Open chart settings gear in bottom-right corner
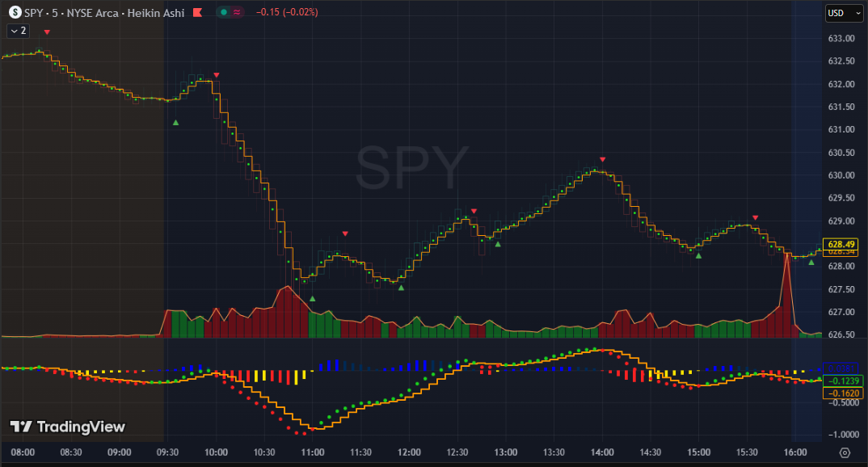 [845, 452]
